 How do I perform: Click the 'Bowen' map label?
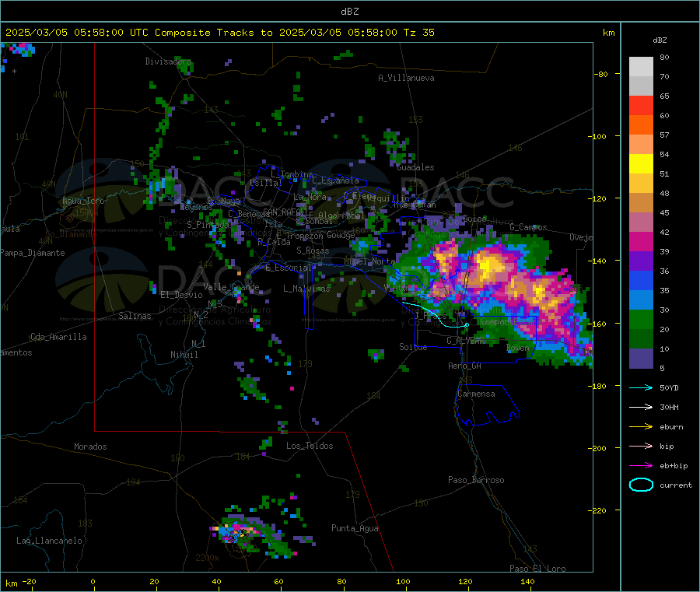[518, 348]
